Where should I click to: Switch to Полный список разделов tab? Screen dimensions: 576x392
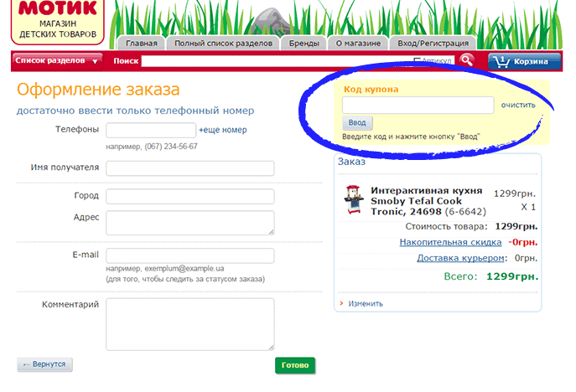coord(222,44)
